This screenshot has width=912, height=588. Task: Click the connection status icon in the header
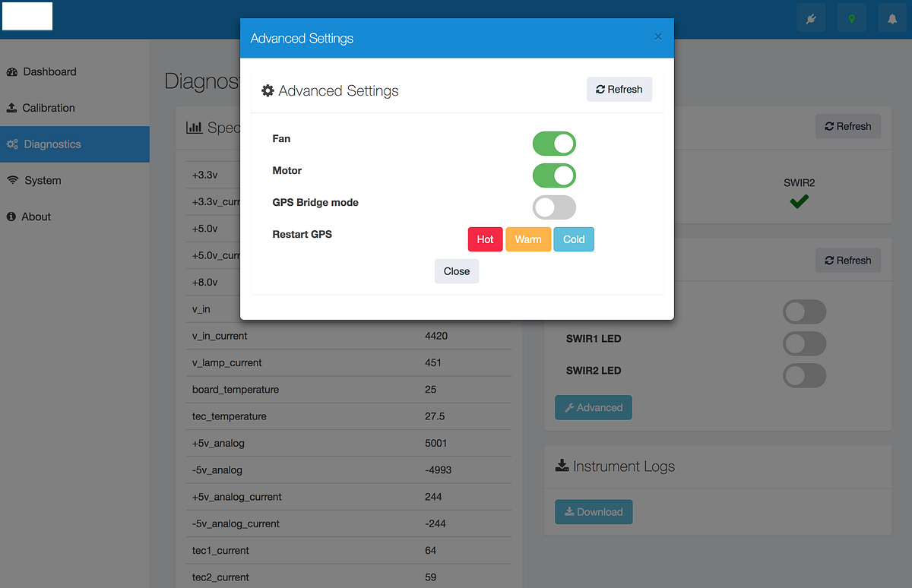coord(811,17)
